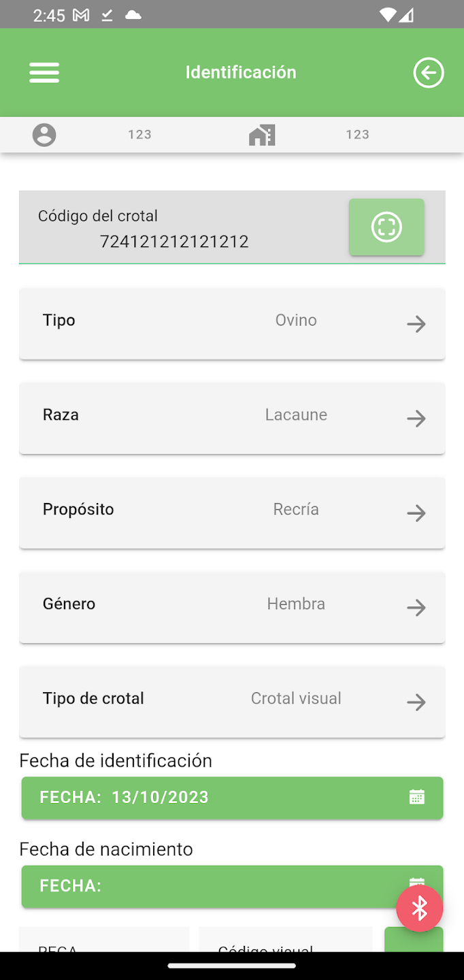Tap the red Bluetooth floating button
This screenshot has width=464, height=980.
420,909
